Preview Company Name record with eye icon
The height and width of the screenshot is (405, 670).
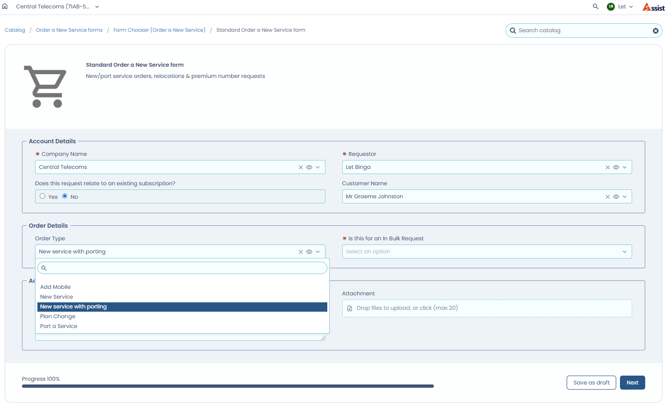309,167
